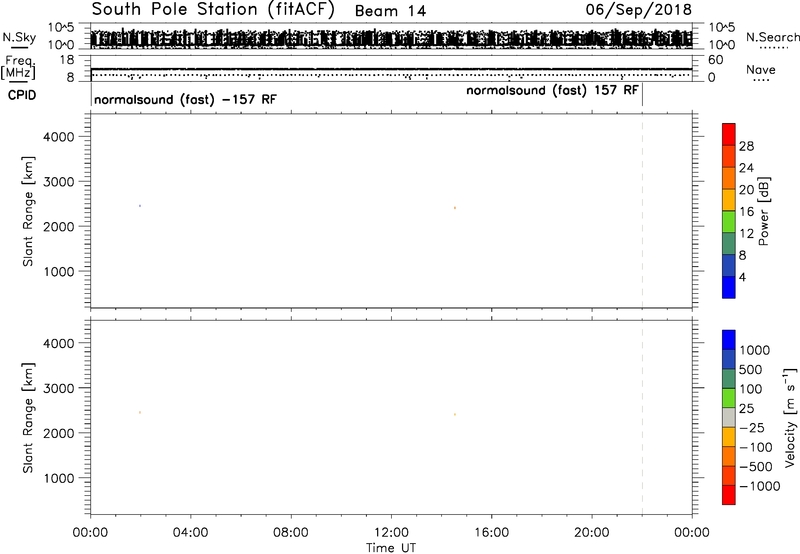Click the "N.Sky" legend label
The height and width of the screenshot is (554, 800).
click(19, 37)
